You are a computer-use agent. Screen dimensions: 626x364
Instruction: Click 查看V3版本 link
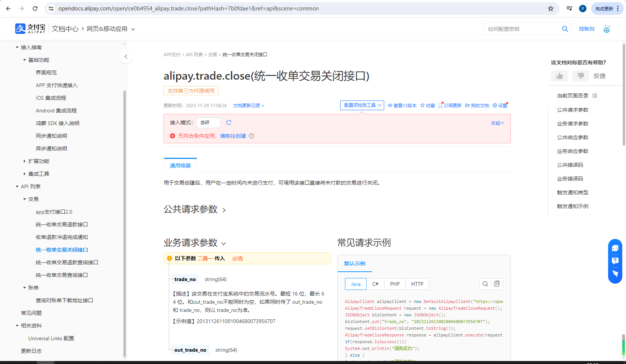click(x=402, y=106)
